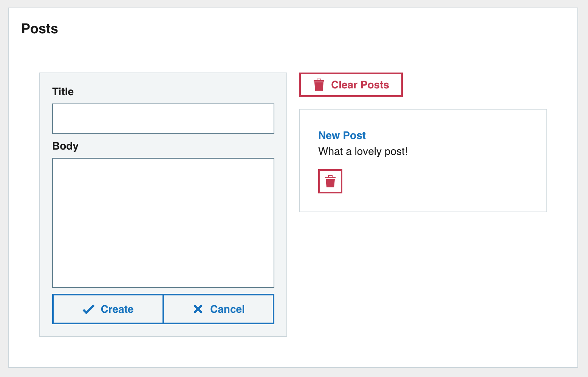Click inside the Title input field
This screenshot has height=377, width=588.
click(163, 118)
